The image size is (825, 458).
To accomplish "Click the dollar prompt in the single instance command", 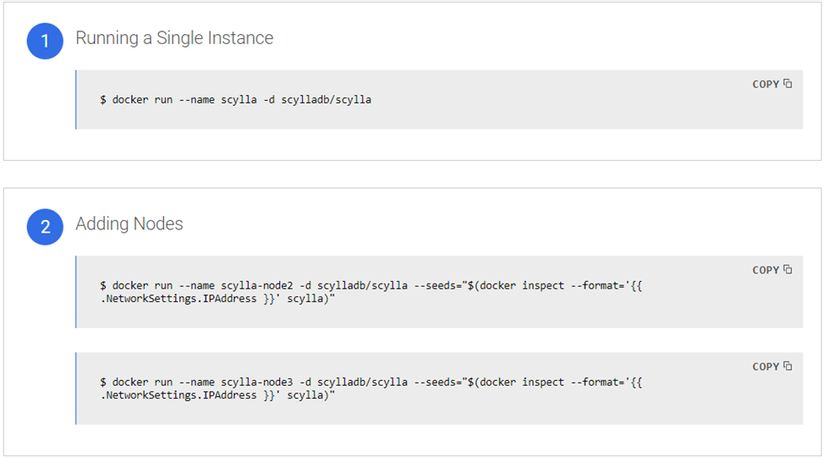I will (x=103, y=100).
